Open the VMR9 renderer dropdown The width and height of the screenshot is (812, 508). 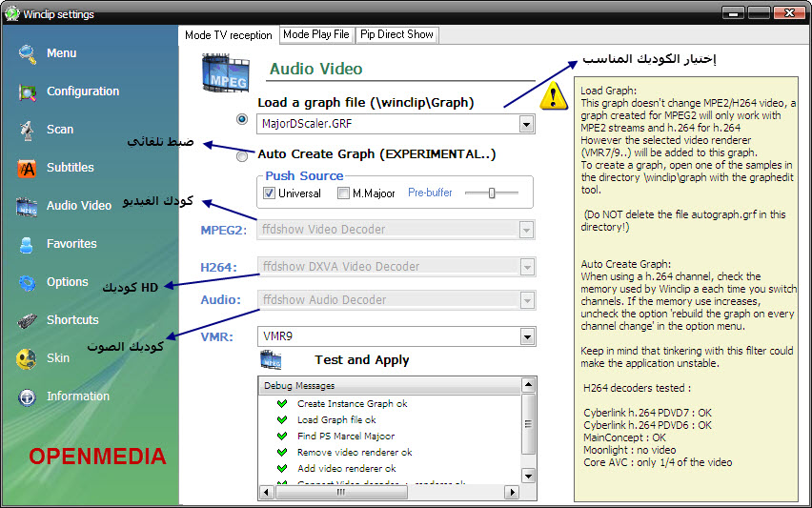(x=527, y=337)
